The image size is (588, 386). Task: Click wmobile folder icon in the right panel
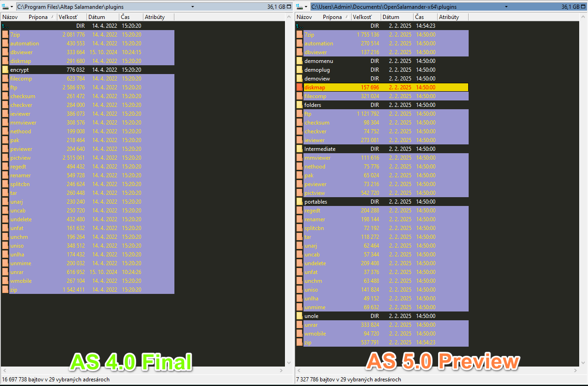pos(299,334)
